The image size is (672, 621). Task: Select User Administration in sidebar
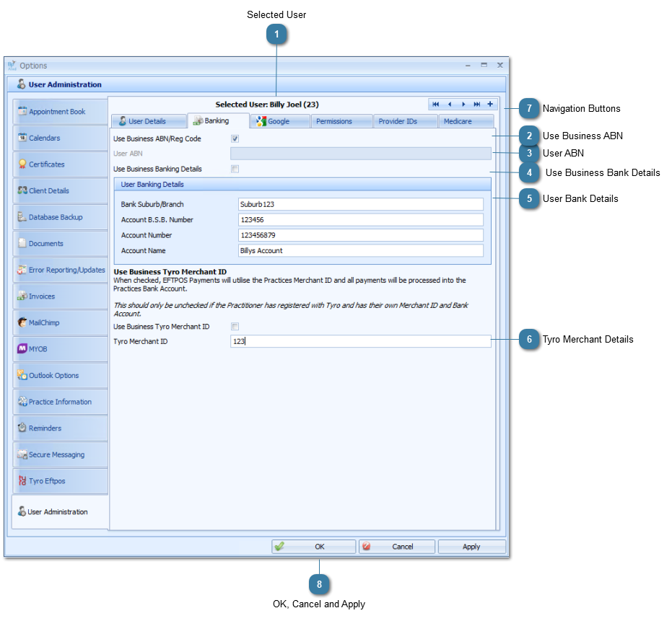pos(60,512)
